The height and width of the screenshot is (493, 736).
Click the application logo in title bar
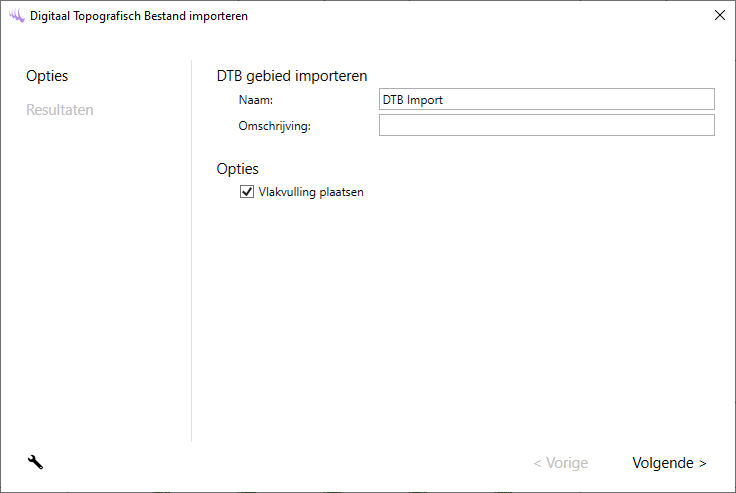point(16,16)
